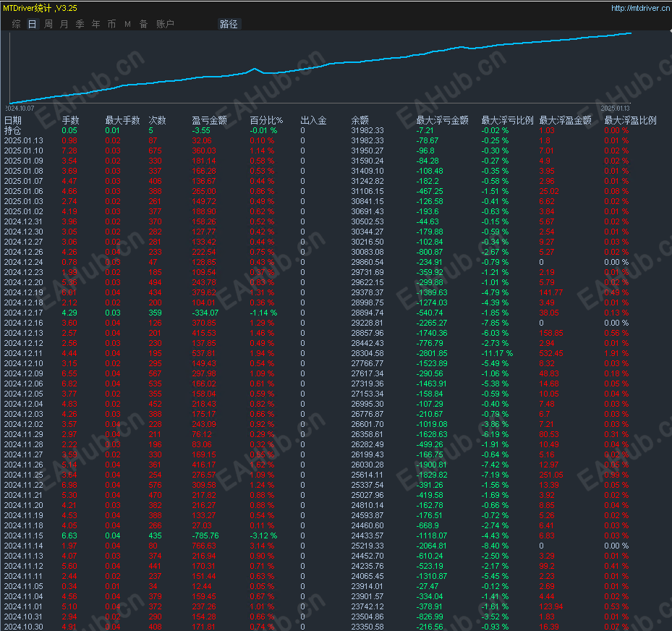Click the 2024.12.31 date cell
This screenshot has width=672, height=631.
(x=24, y=221)
